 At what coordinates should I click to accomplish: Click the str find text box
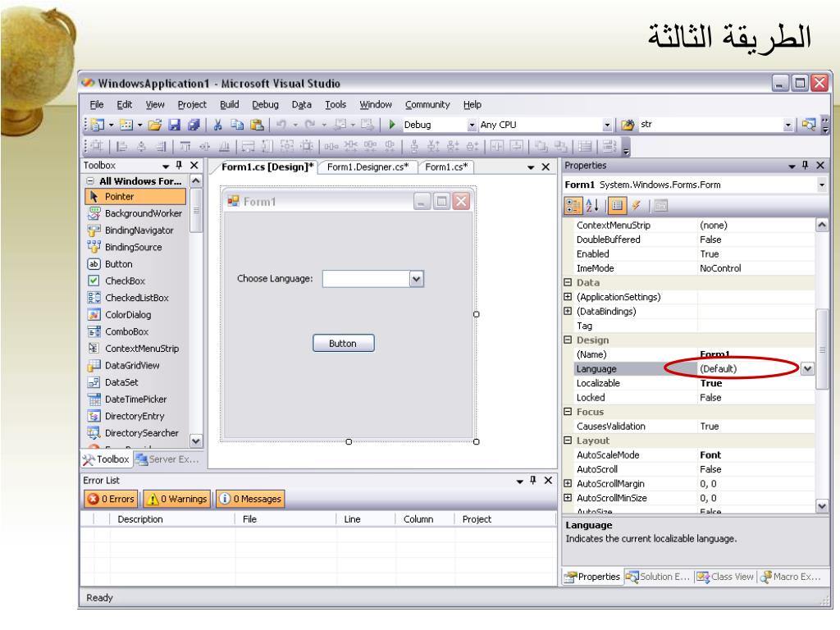(710, 125)
